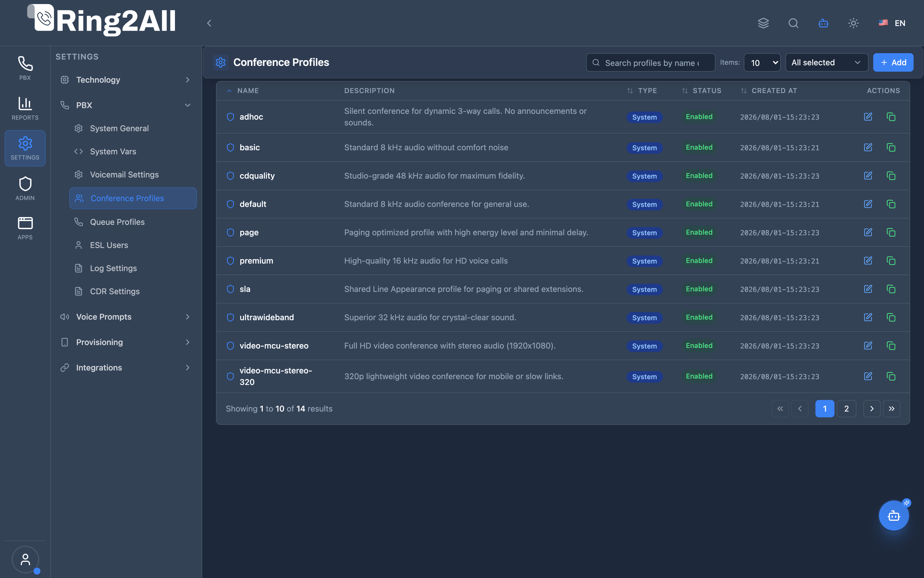Click the Add profile button
Viewport: 924px width, 578px height.
point(893,63)
